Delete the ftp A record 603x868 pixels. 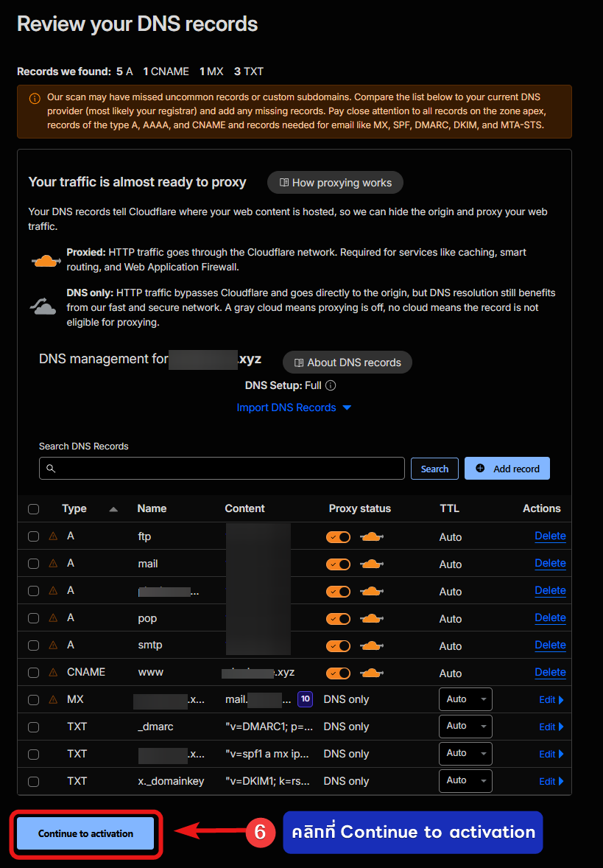pos(550,536)
